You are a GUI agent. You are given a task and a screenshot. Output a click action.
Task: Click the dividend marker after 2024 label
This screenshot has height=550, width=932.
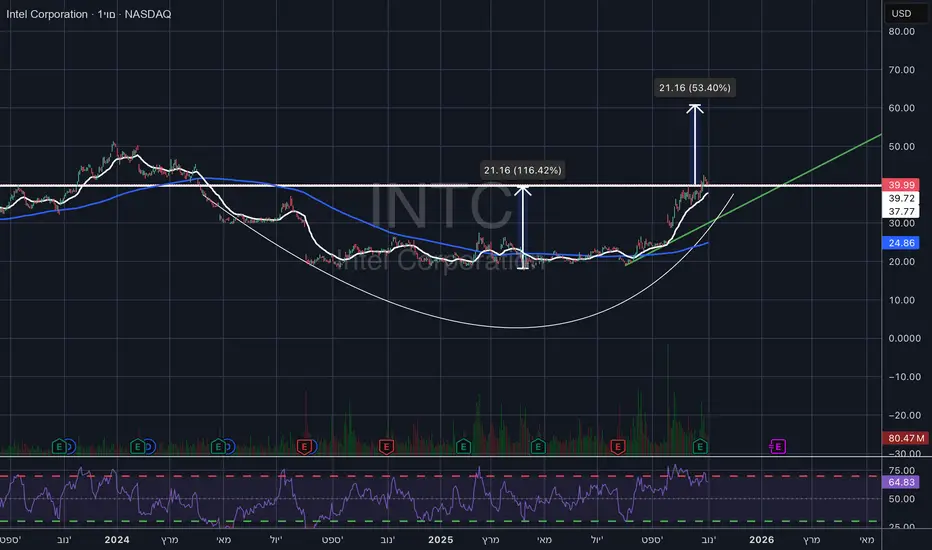click(x=149, y=446)
